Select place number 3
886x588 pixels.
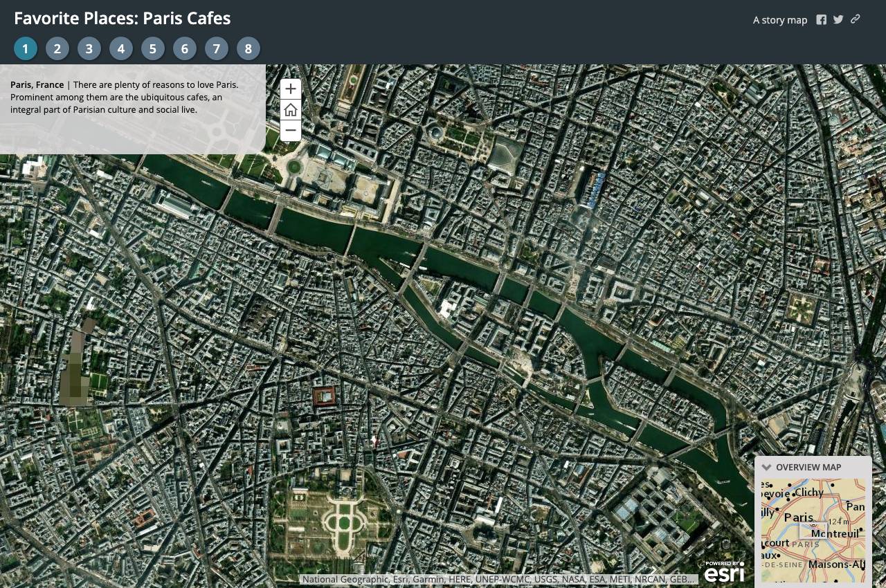click(89, 48)
